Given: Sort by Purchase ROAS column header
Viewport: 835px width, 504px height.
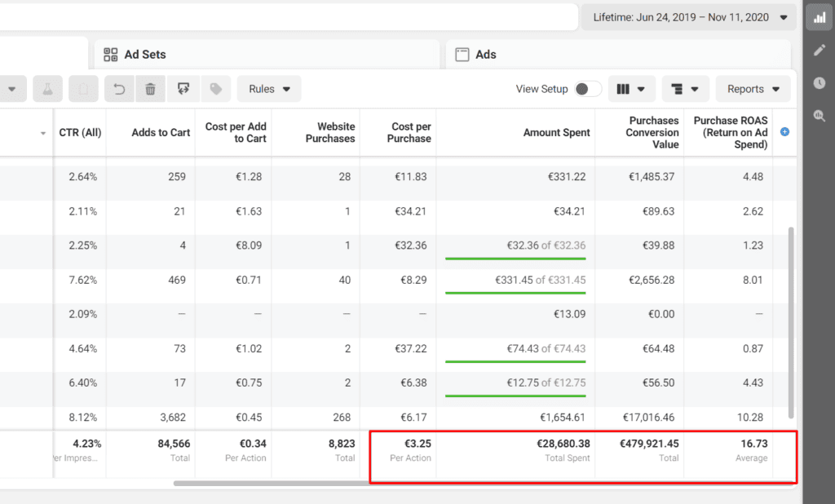Looking at the screenshot, I should [731, 133].
